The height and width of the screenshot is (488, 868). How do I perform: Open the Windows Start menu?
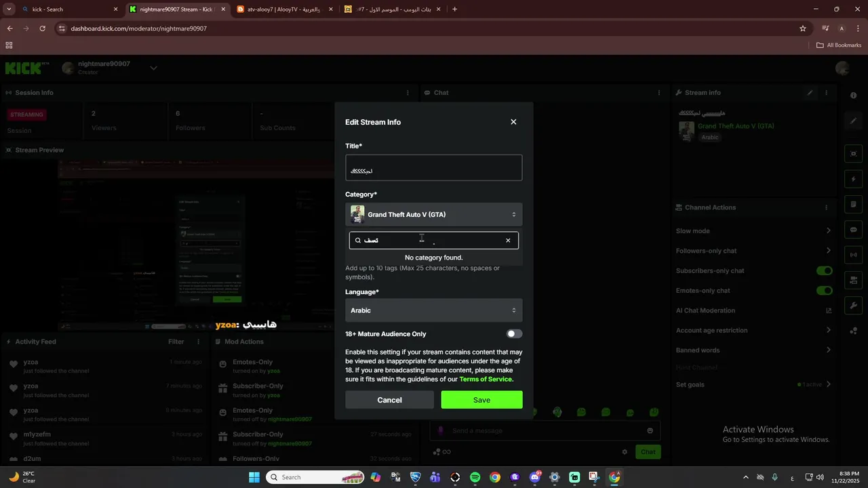pos(254,477)
